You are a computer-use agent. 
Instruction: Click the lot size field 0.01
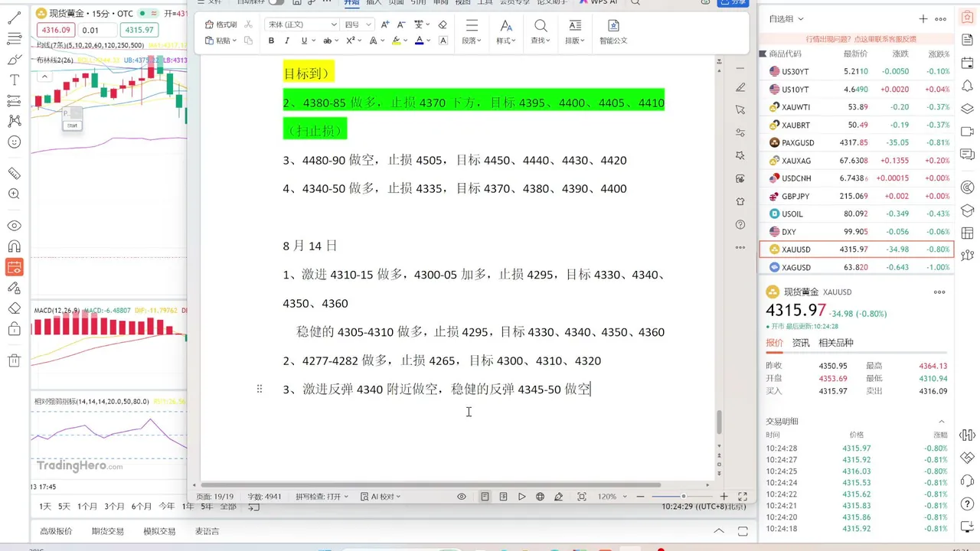[98, 30]
